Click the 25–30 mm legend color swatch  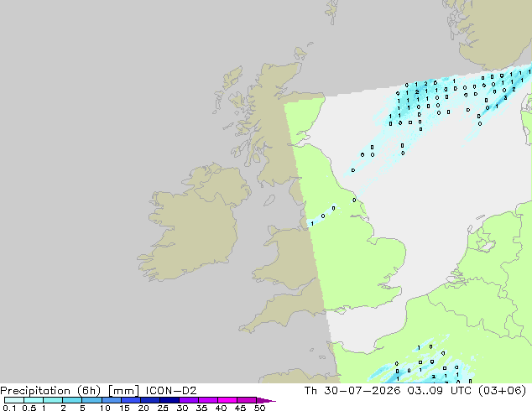[x=169, y=400]
